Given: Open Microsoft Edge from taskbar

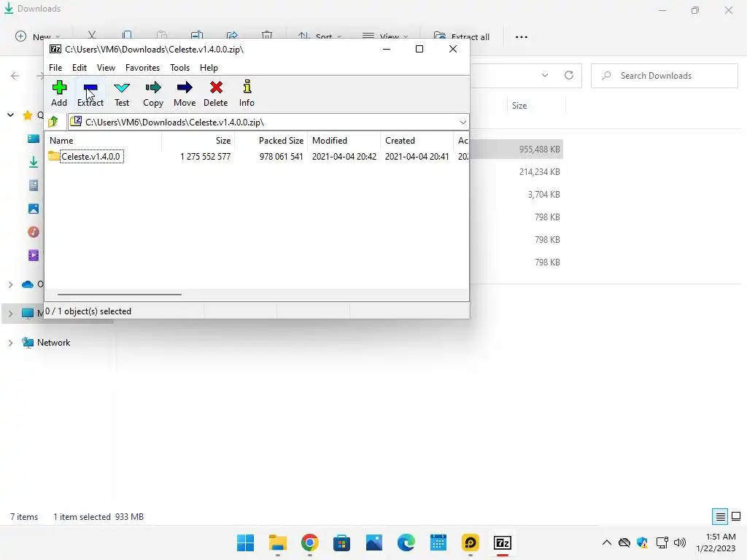Looking at the screenshot, I should (406, 542).
